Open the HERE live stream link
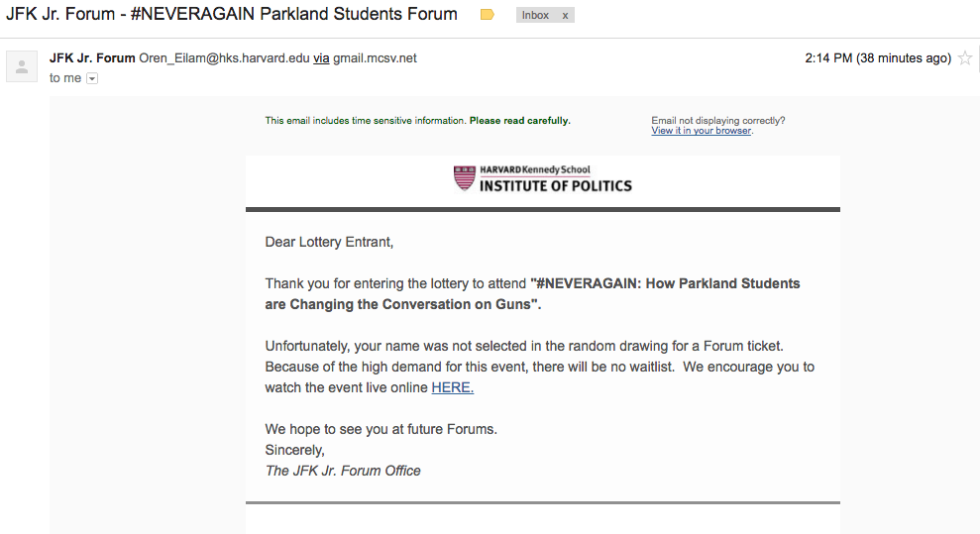The height and width of the screenshot is (534, 980). [453, 387]
